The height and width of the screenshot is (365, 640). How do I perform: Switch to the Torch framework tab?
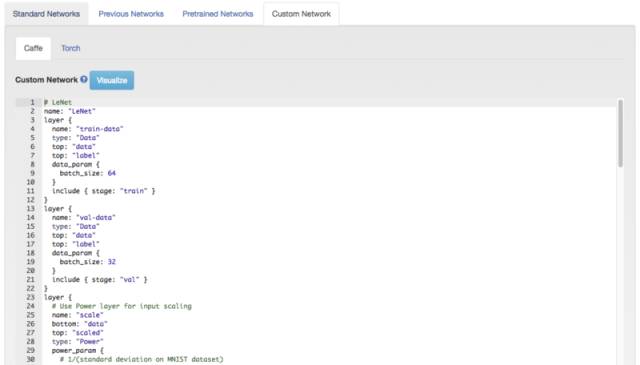tap(71, 48)
